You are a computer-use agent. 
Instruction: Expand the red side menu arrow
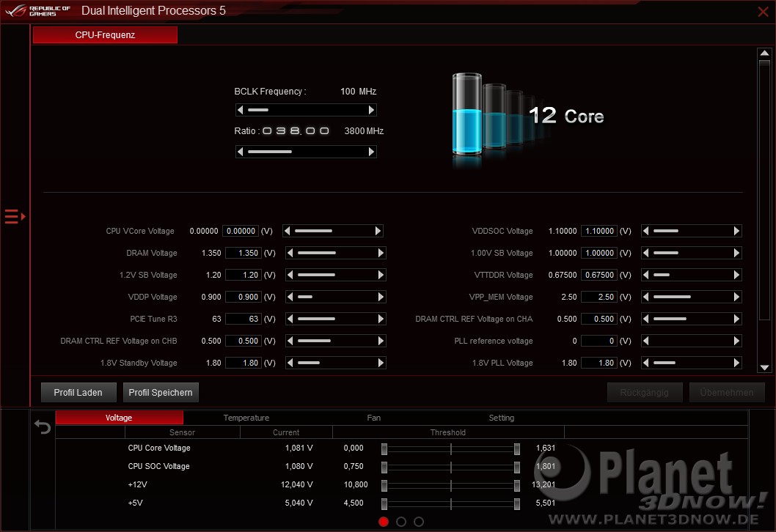tap(15, 217)
